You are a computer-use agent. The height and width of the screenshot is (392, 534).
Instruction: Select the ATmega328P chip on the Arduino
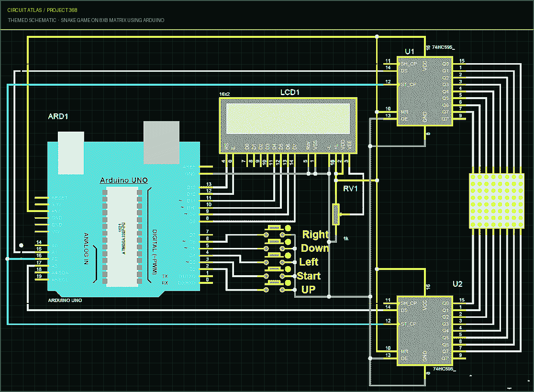pyautogui.click(x=122, y=236)
